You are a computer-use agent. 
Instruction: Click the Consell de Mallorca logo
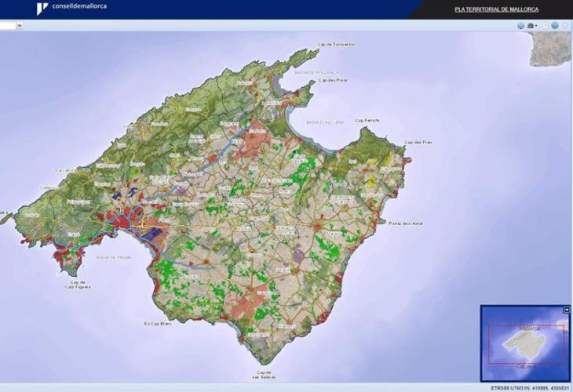[42, 9]
